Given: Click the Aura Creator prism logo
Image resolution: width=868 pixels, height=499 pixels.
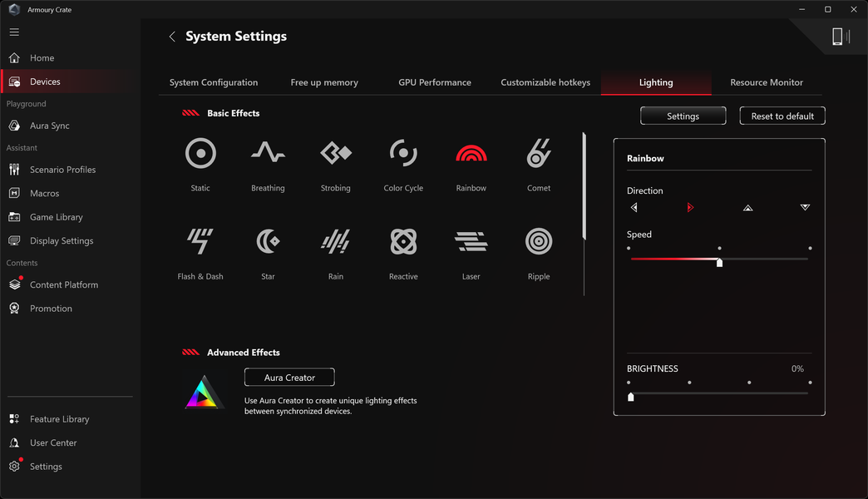Looking at the screenshot, I should click(203, 392).
